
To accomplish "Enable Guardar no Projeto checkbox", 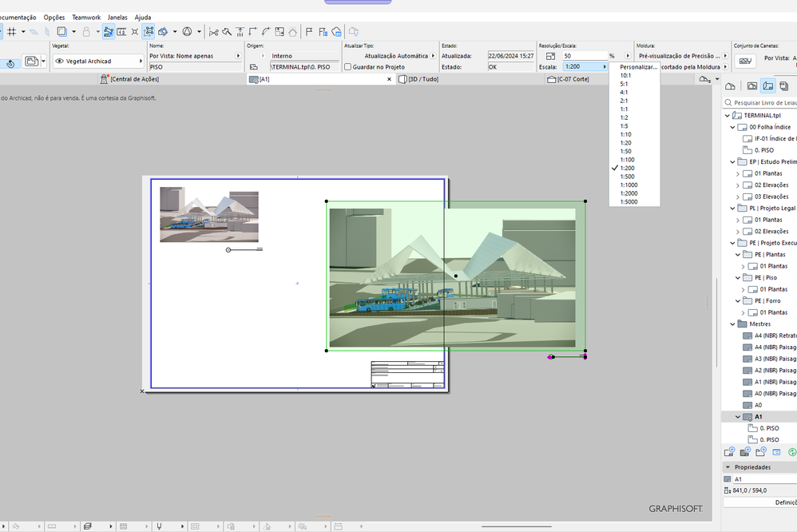I will click(348, 67).
